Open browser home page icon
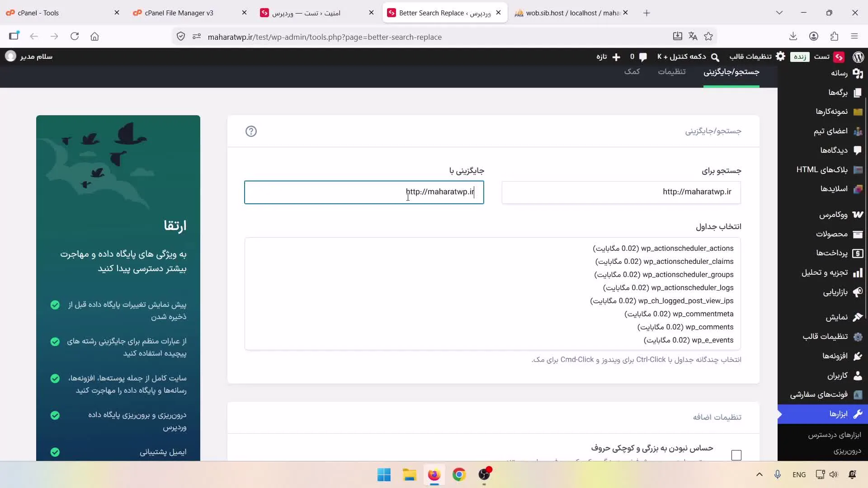This screenshot has height=488, width=868. click(94, 37)
